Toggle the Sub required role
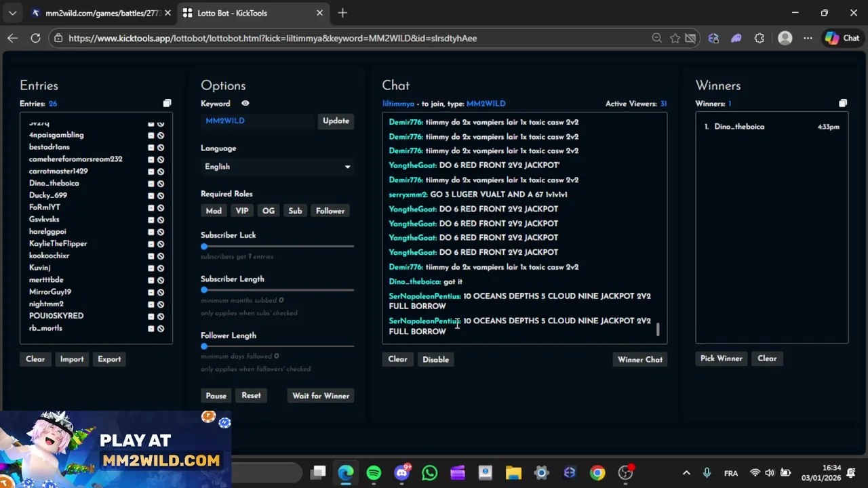Viewport: 868px width, 488px height. click(295, 211)
